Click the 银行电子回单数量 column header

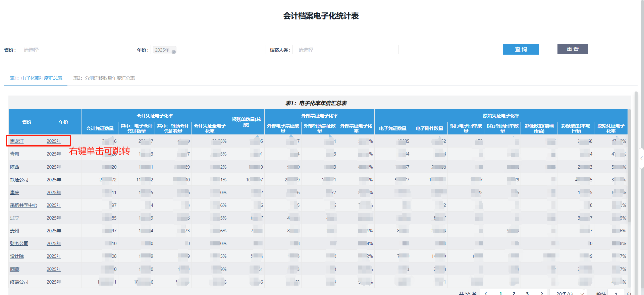tap(466, 128)
